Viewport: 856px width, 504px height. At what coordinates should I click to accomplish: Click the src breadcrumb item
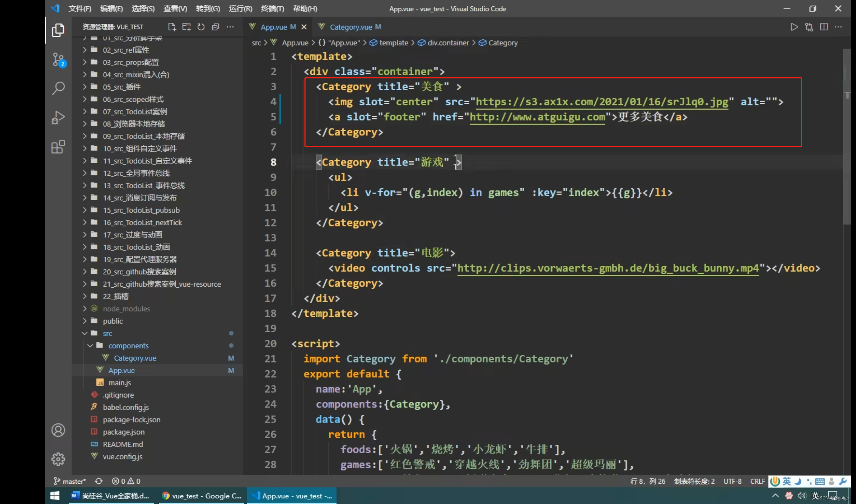coord(256,43)
